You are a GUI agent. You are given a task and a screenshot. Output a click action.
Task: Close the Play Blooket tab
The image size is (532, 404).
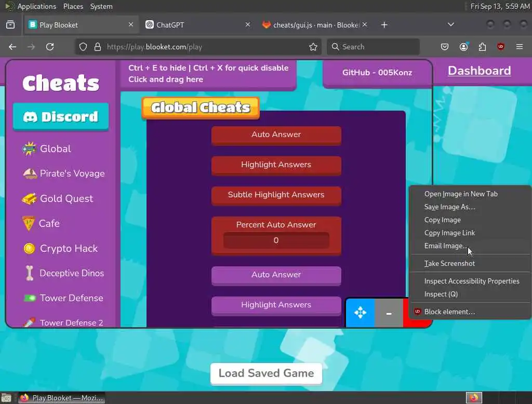pyautogui.click(x=130, y=24)
